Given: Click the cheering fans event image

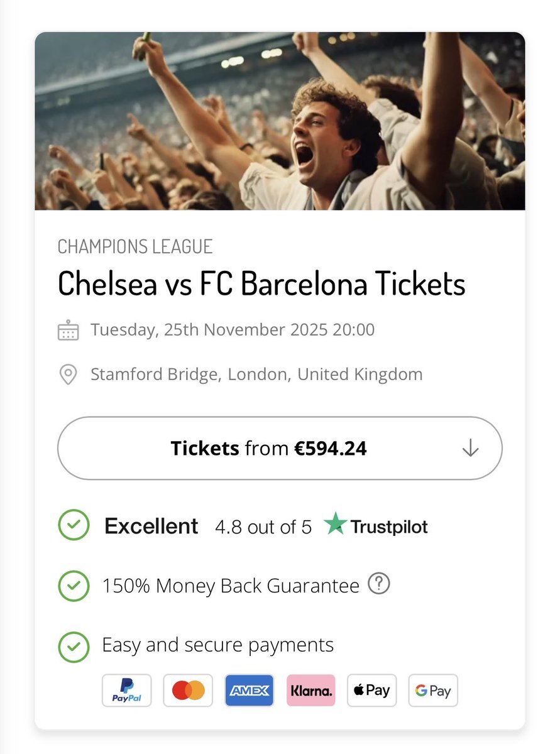Looking at the screenshot, I should [280, 121].
